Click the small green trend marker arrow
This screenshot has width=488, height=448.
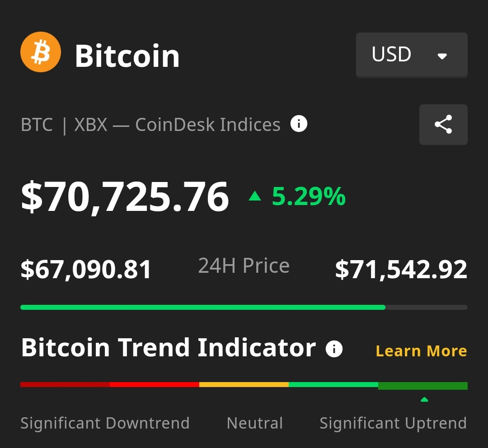pyautogui.click(x=424, y=399)
